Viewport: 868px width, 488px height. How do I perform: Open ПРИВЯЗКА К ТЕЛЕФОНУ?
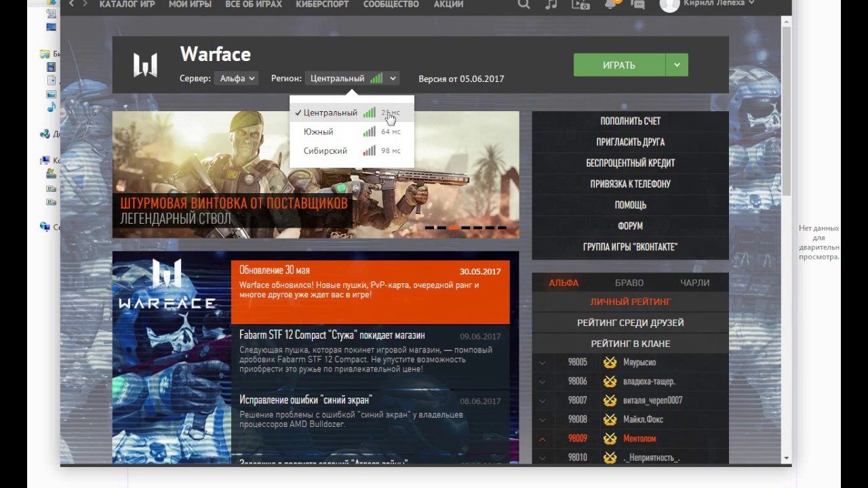[630, 184]
